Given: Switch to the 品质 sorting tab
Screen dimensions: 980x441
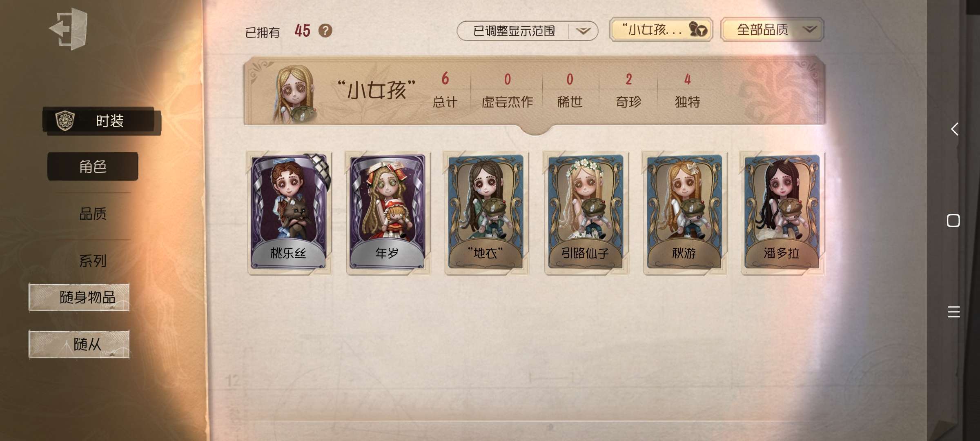Looking at the screenshot, I should click(x=93, y=214).
